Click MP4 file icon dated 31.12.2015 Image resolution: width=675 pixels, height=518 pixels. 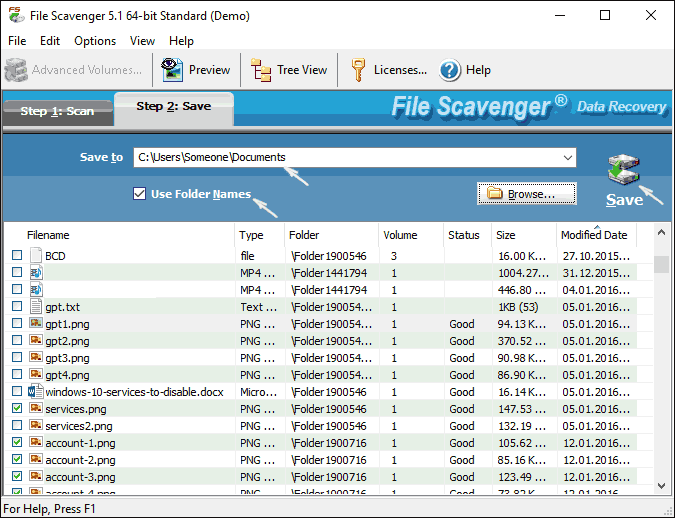point(36,272)
